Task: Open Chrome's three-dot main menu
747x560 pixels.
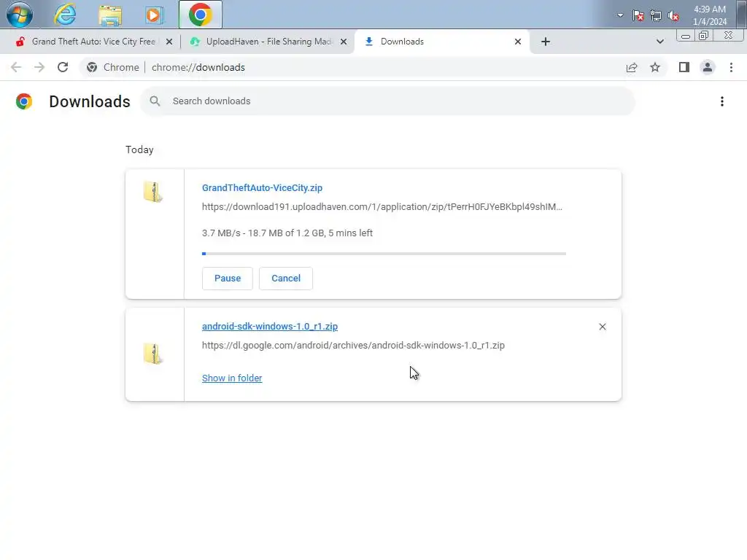Action: (x=731, y=67)
